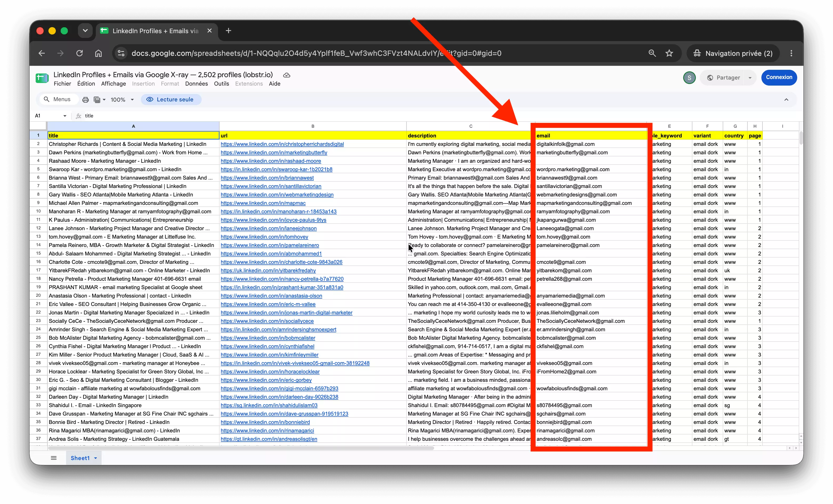Image resolution: width=833 pixels, height=504 pixels.
Task: Click the description header cell
Action: click(x=469, y=136)
